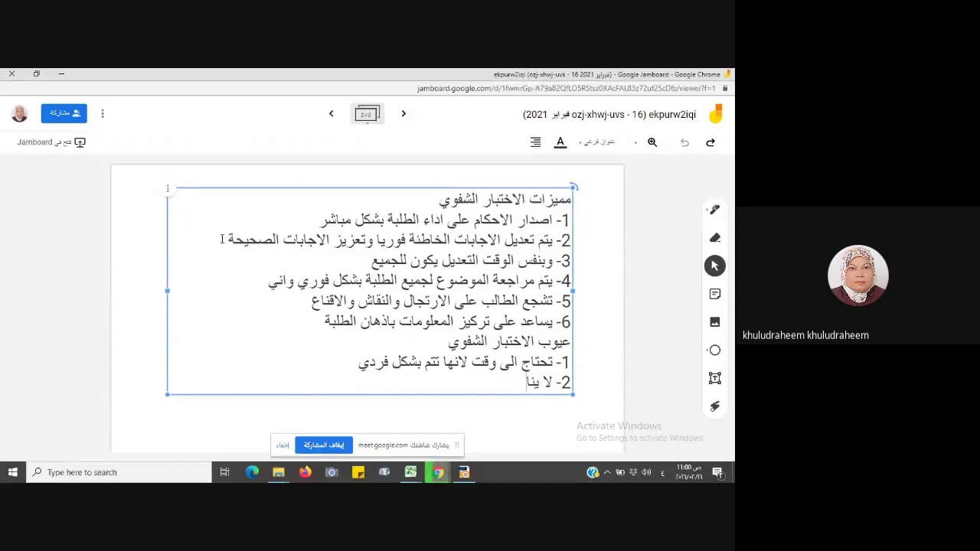Open the Windows Start menu

click(x=13, y=472)
